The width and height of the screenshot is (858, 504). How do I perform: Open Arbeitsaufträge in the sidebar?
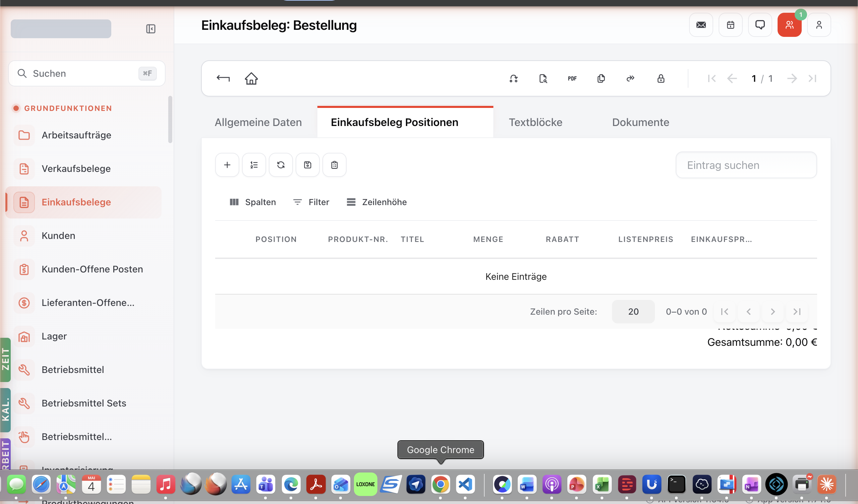tap(83, 135)
